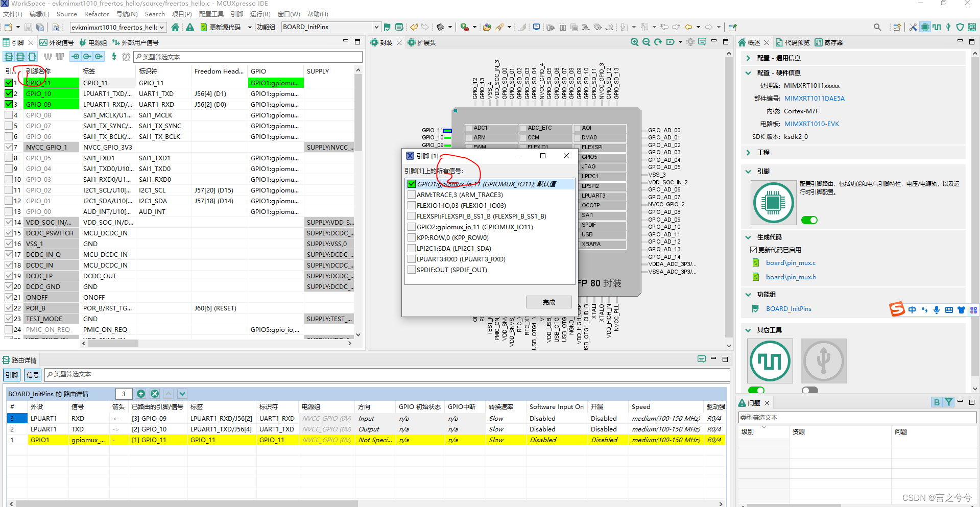Switch to the 寄存器 tab
Image resolution: width=980 pixels, height=507 pixels.
(x=829, y=42)
